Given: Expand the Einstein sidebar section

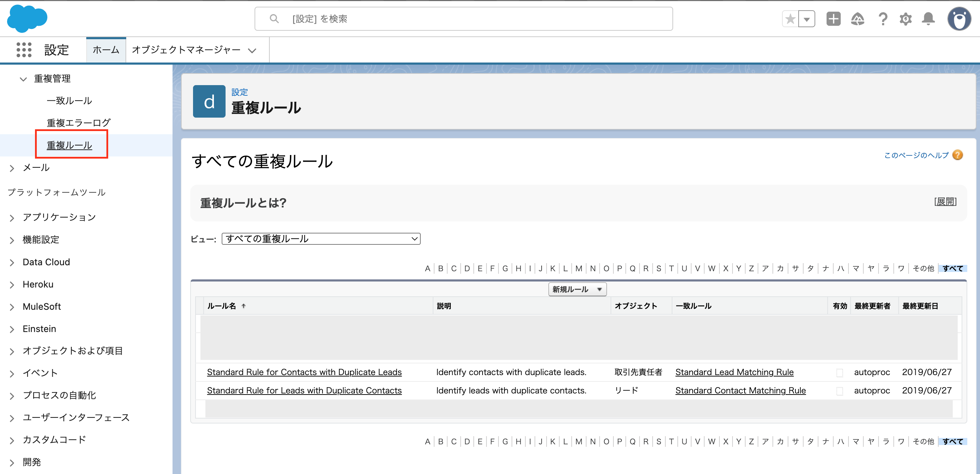Looking at the screenshot, I should 12,329.
